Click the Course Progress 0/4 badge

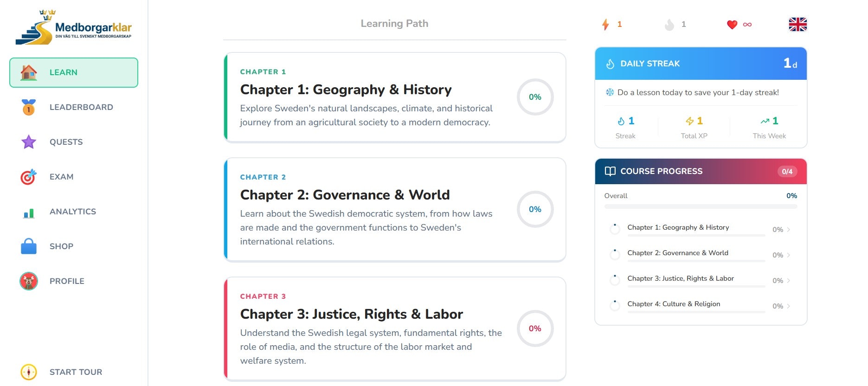(x=787, y=171)
